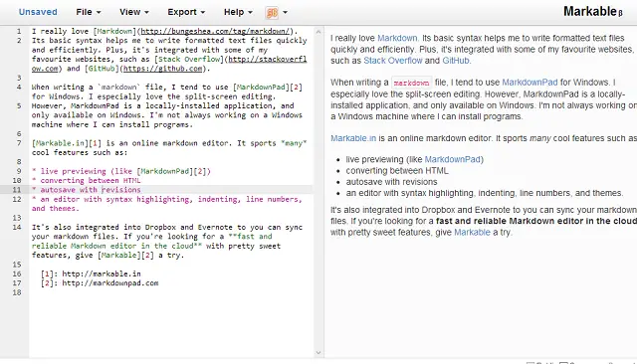The image size is (637, 364).
Task: Follow the Markable.in link in preview
Action: (x=353, y=138)
